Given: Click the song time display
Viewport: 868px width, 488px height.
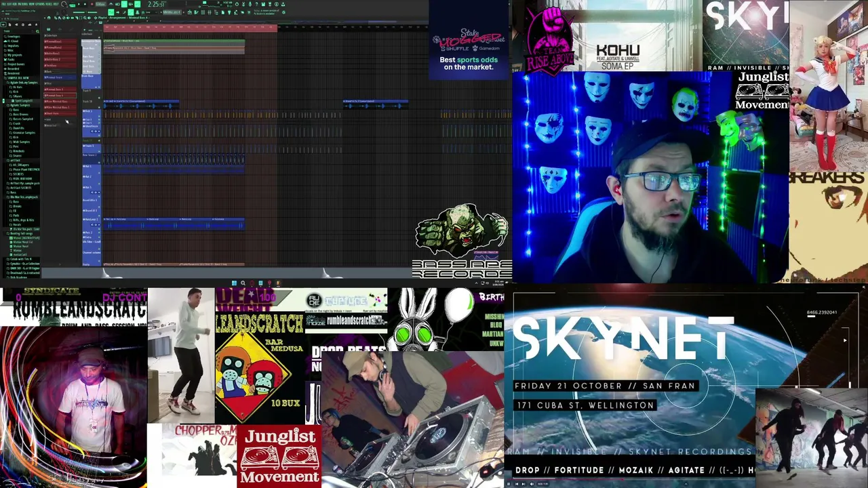Looking at the screenshot, I should click(x=156, y=4).
